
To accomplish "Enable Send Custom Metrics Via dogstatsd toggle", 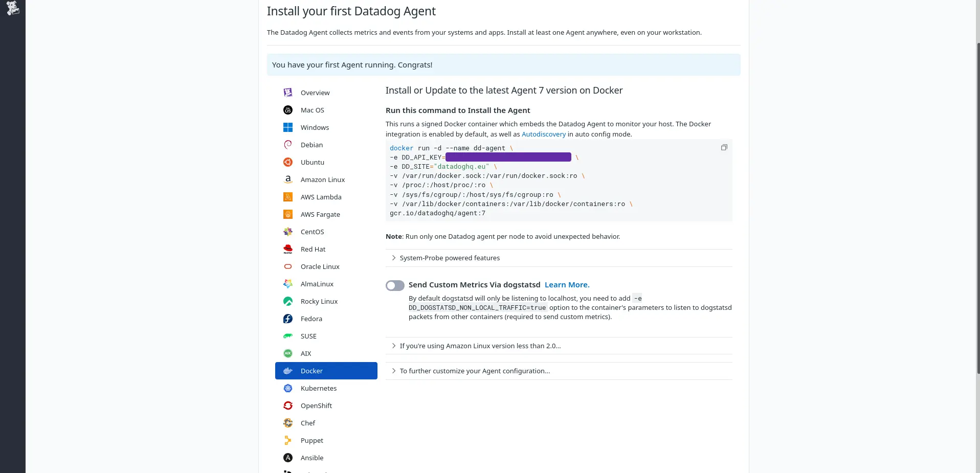I will pos(395,285).
